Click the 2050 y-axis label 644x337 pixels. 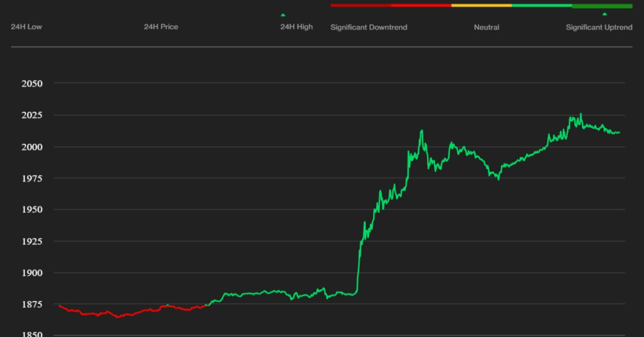31,84
